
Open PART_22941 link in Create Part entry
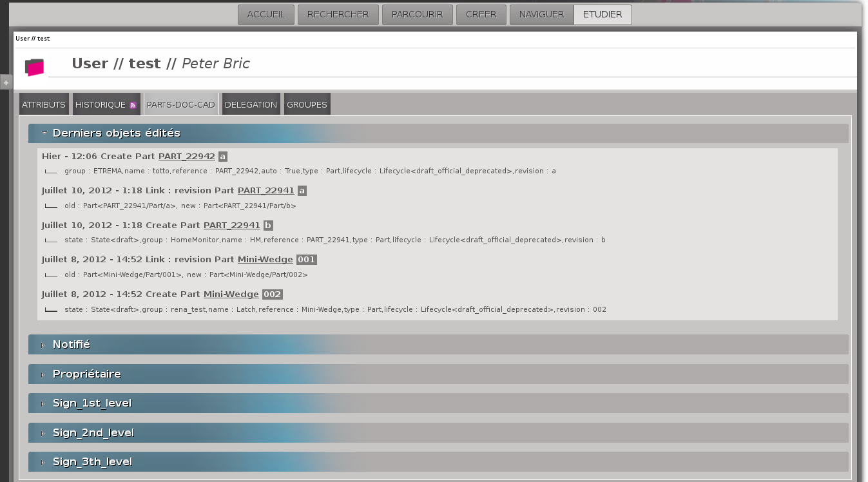232,226
